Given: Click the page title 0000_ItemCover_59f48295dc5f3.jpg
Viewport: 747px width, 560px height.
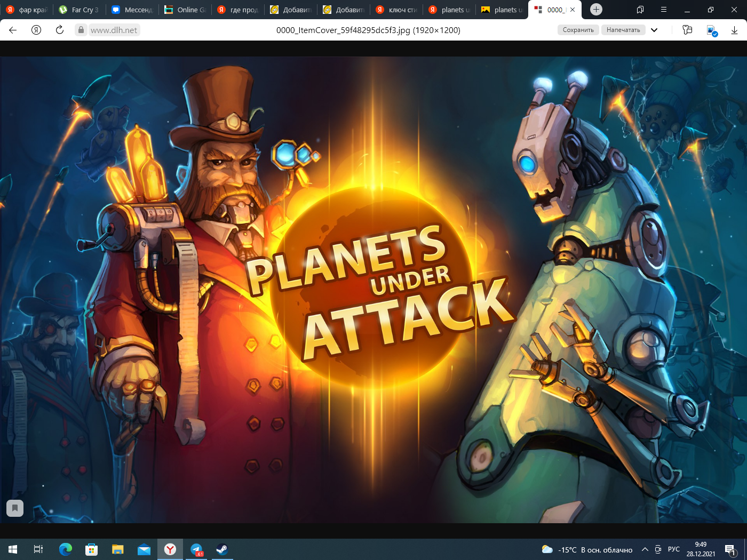Looking at the screenshot, I should click(368, 30).
